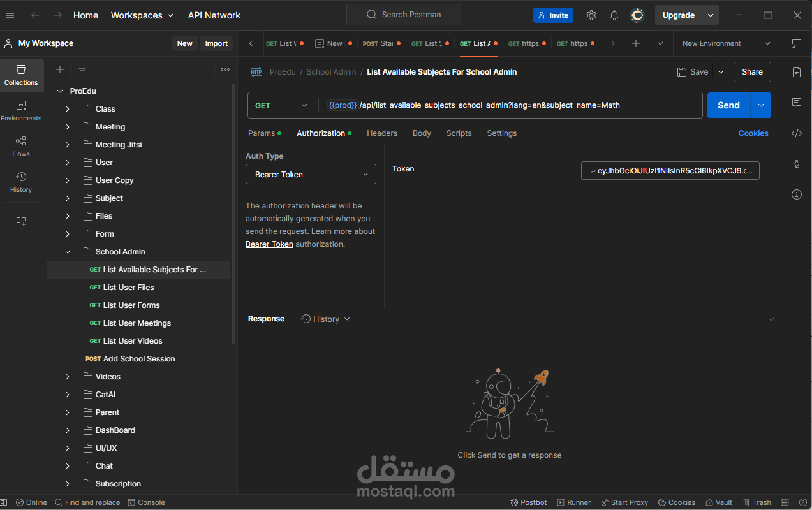Viewport: 812px width, 510px height.
Task: Open the Flows sidebar panel
Action: point(21,147)
